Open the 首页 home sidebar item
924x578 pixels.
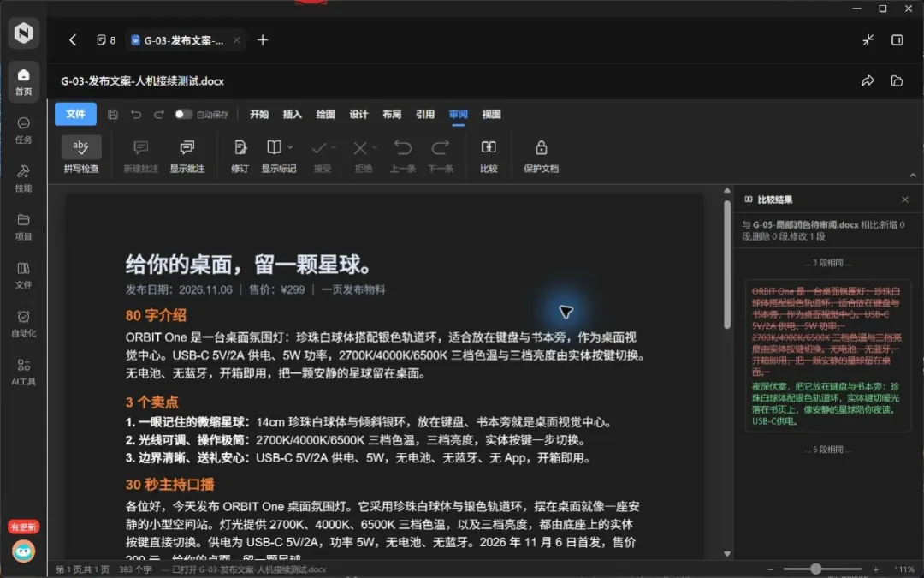24,81
